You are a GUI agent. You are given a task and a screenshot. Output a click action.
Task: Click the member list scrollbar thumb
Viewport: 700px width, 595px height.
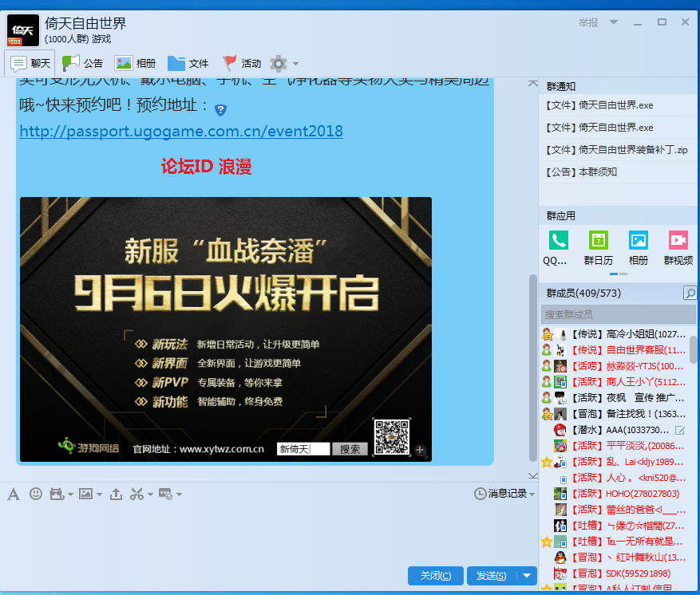coord(694,349)
